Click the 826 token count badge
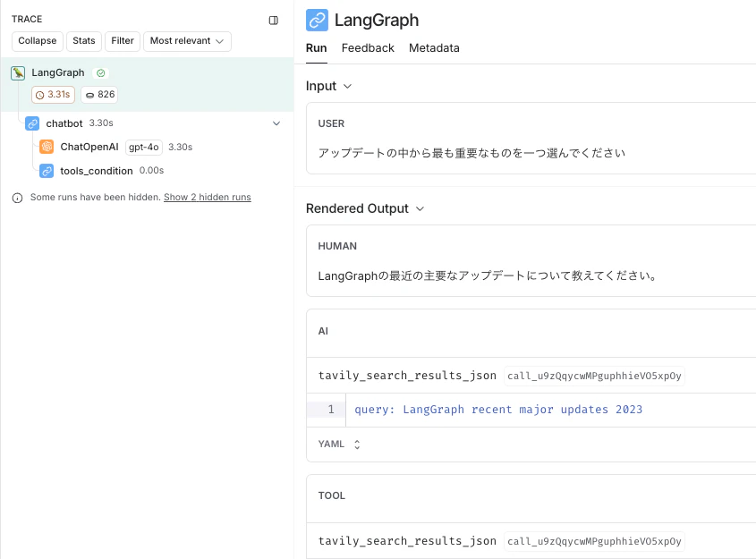This screenshot has height=559, width=756. [99, 95]
